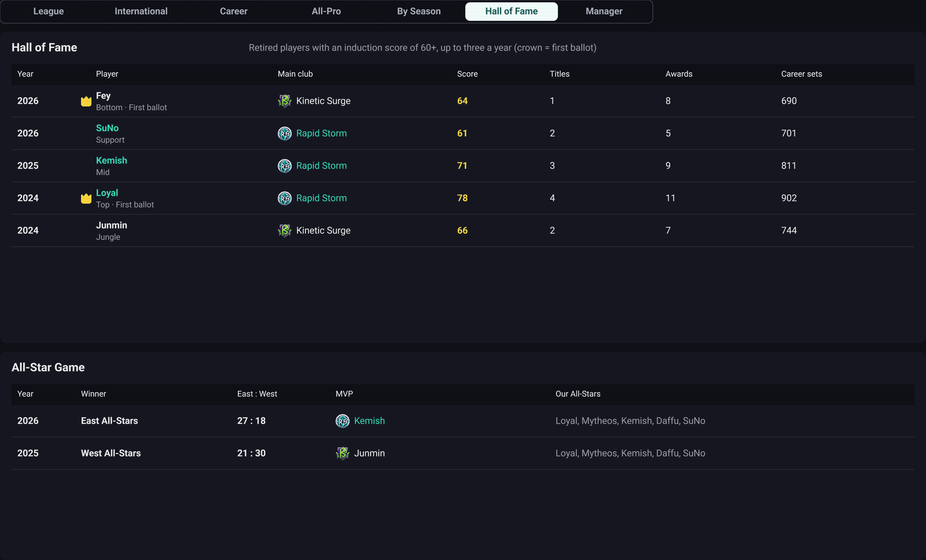Click Kemish's induction score of 71
The width and height of the screenshot is (926, 560).
(462, 166)
